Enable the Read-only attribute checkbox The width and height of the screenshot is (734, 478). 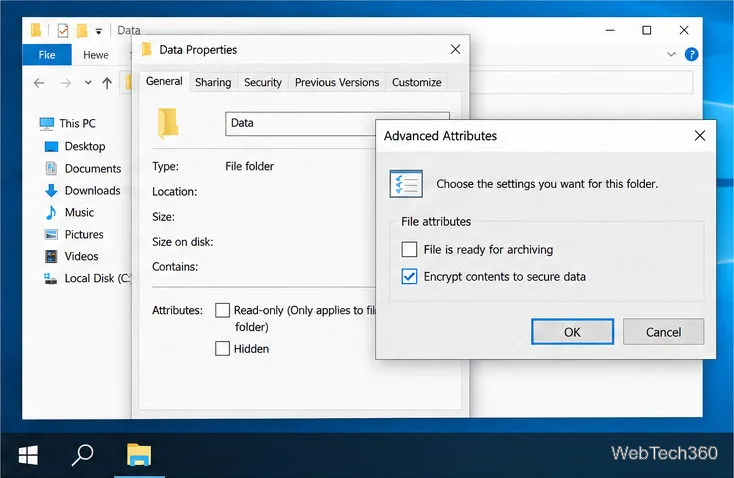222,310
